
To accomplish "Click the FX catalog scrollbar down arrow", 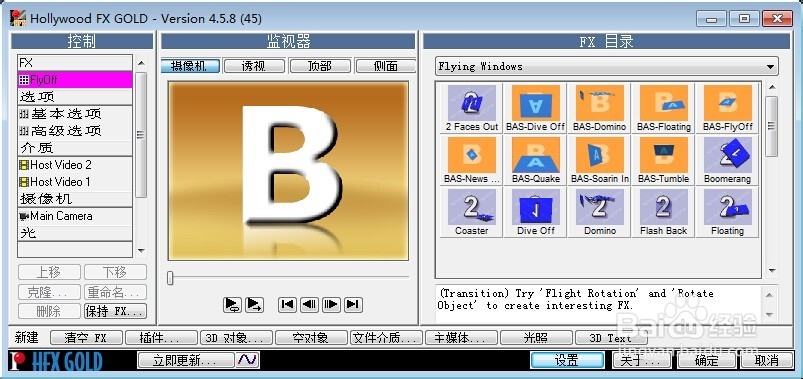I will [x=772, y=271].
